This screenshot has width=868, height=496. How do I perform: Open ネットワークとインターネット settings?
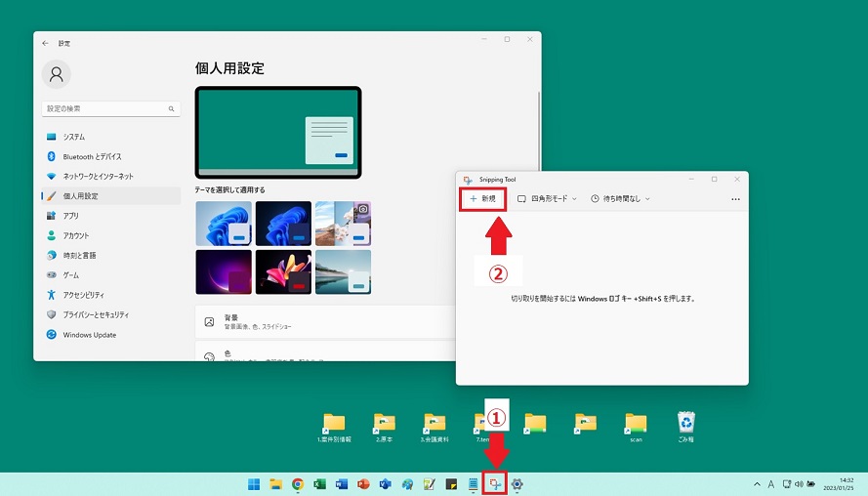coord(110,176)
